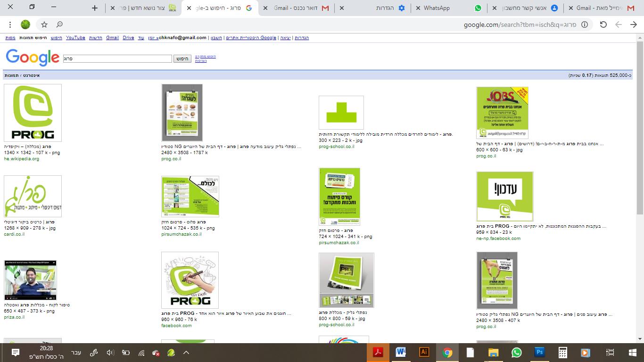Open the Windows Ink pen tray icon
The width and height of the screenshot is (644, 362).
tap(94, 353)
